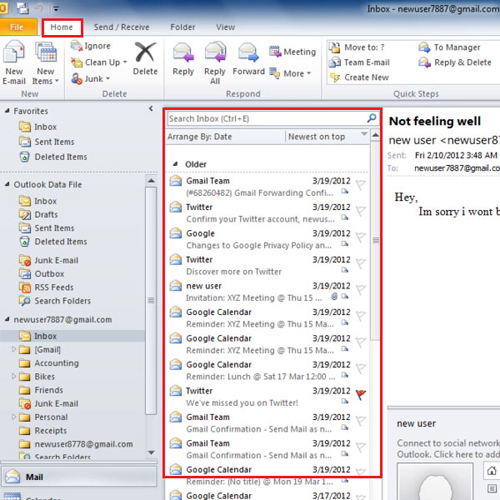Image resolution: width=500 pixels, height=500 pixels.
Task: Apply the Team E-mail quick step
Action: 359,62
